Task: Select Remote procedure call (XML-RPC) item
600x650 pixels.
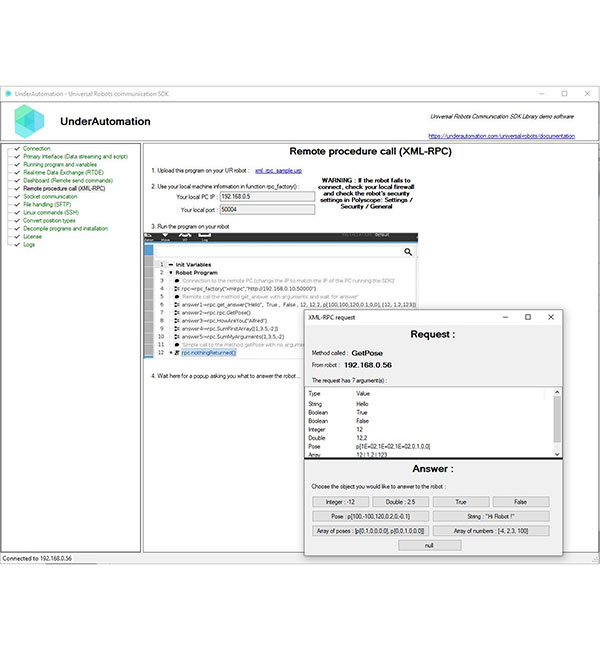Action: coord(64,189)
